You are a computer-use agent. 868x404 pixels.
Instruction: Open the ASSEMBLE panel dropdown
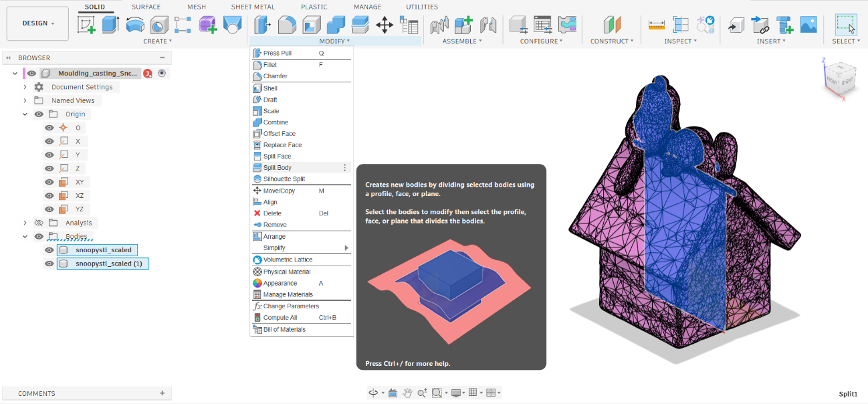[x=463, y=41]
